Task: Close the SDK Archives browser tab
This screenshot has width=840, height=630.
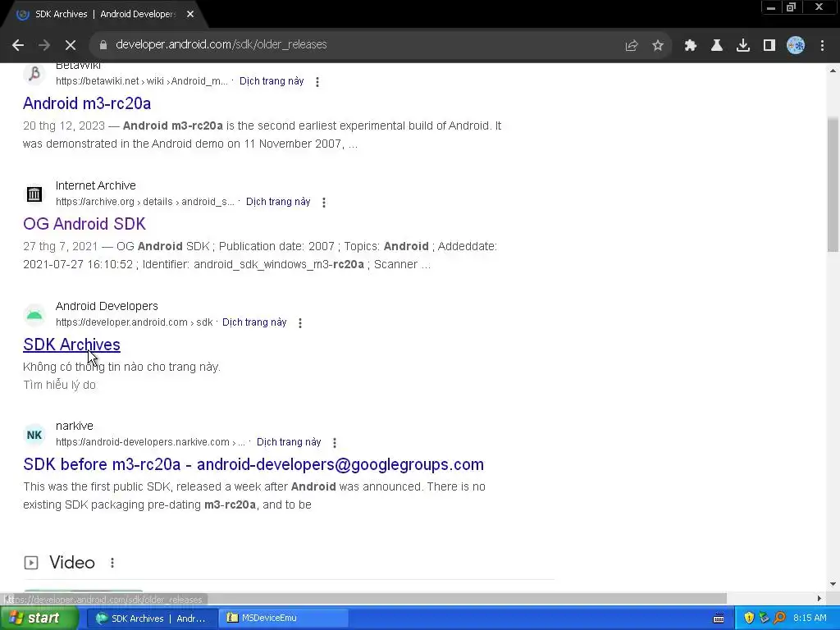Action: pyautogui.click(x=190, y=15)
